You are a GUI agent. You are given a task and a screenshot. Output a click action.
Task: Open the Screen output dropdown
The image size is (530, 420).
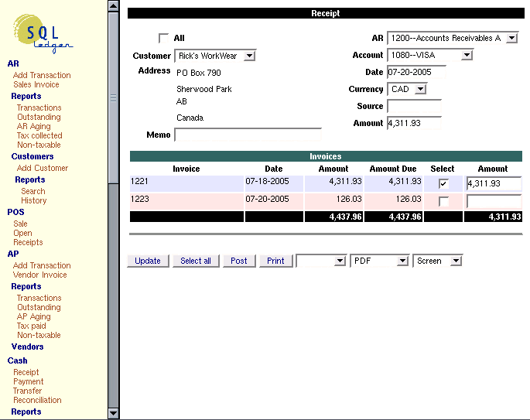pyautogui.click(x=437, y=261)
